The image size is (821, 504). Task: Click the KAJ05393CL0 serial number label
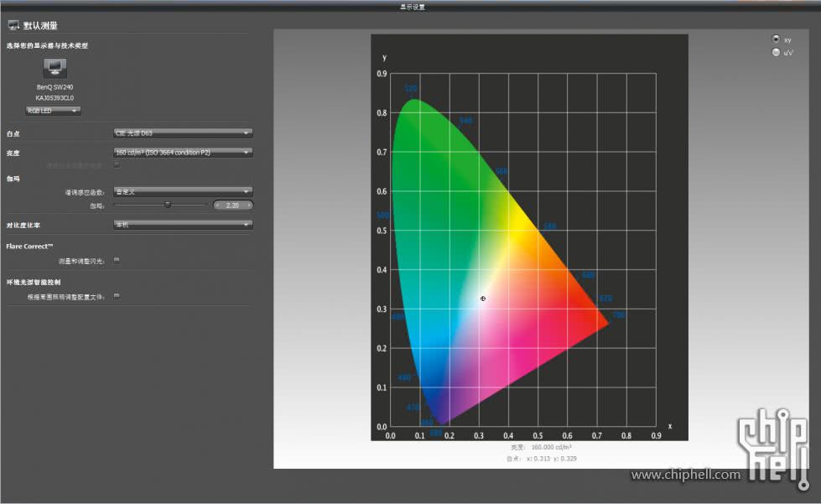55,97
